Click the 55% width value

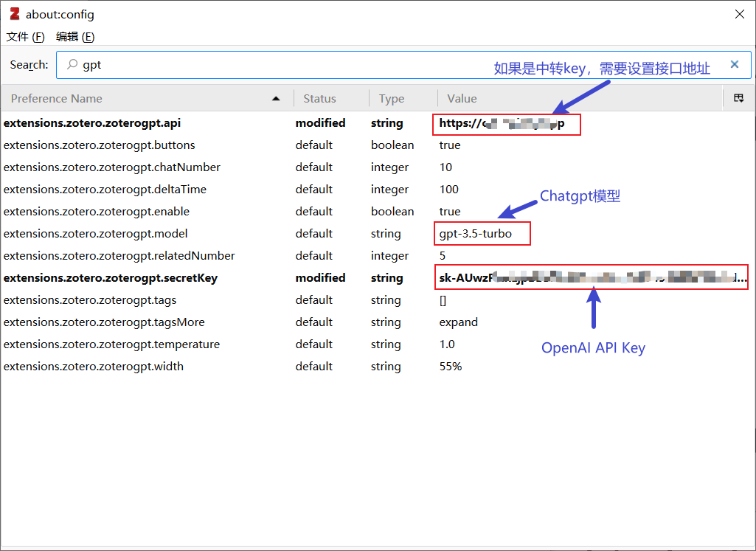(451, 367)
